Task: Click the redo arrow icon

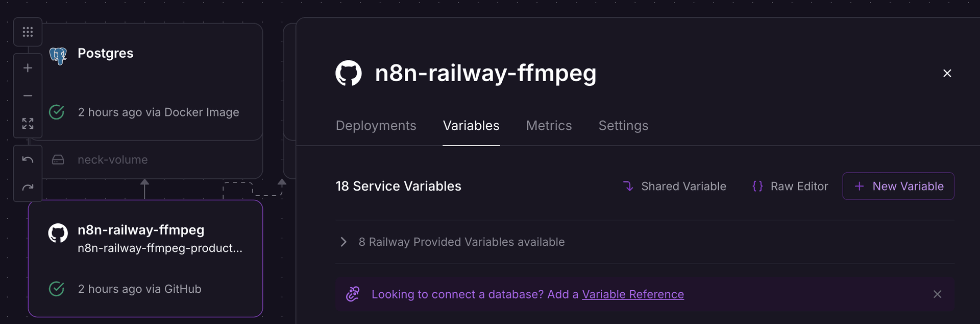Action: click(28, 188)
